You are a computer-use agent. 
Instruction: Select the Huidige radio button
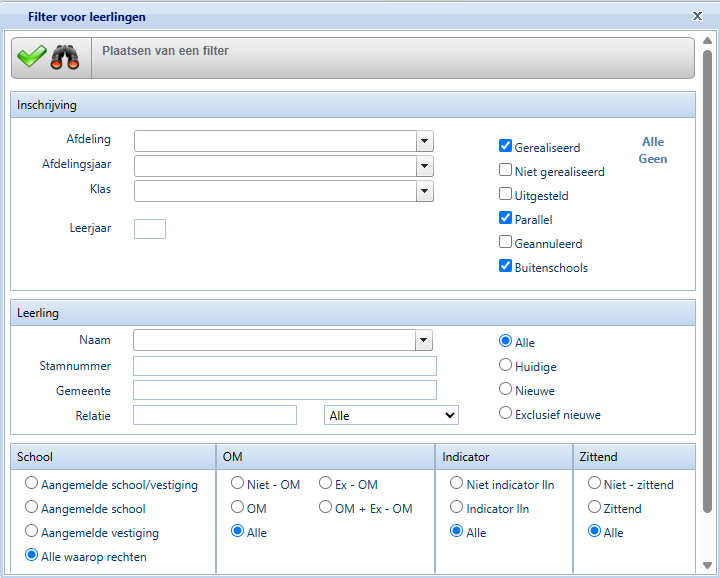[x=505, y=365]
